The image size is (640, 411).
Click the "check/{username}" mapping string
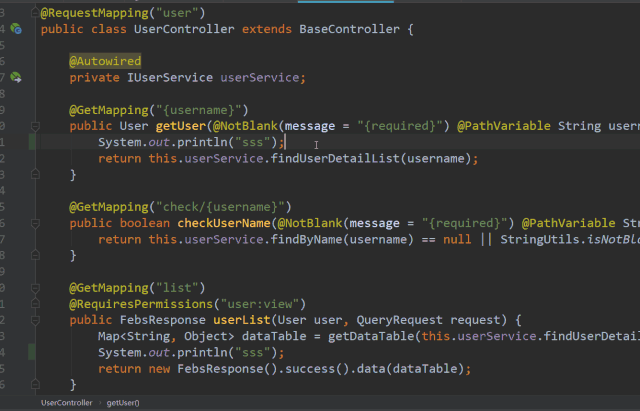coord(220,207)
